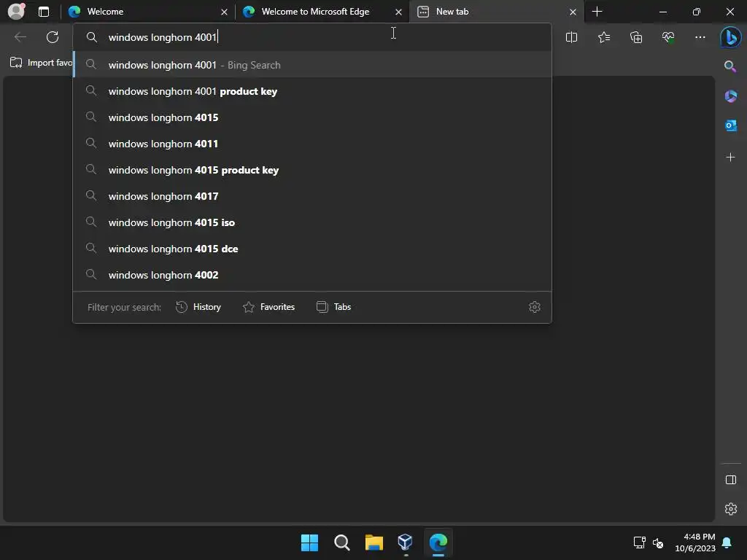
Task: Click the address bar text field
Action: tap(312, 37)
